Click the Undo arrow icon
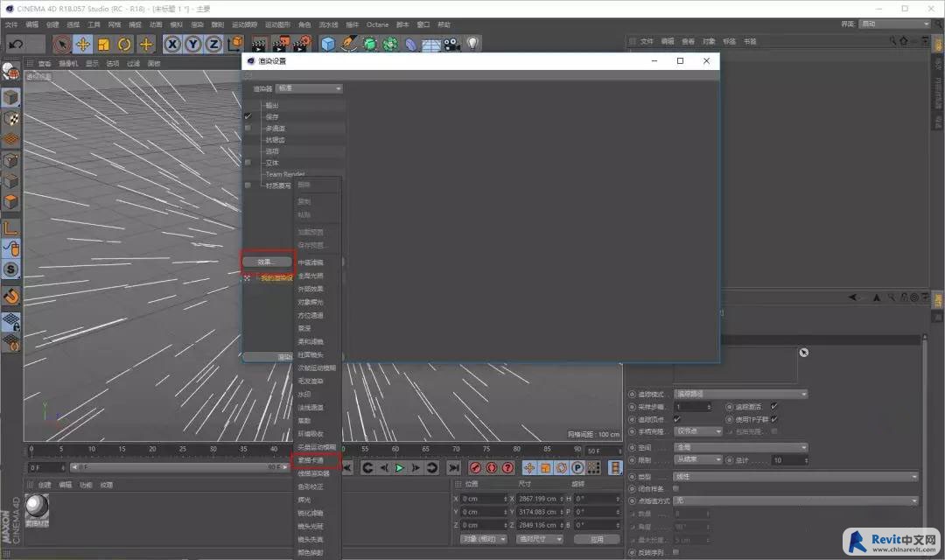The image size is (945, 560). (x=17, y=44)
